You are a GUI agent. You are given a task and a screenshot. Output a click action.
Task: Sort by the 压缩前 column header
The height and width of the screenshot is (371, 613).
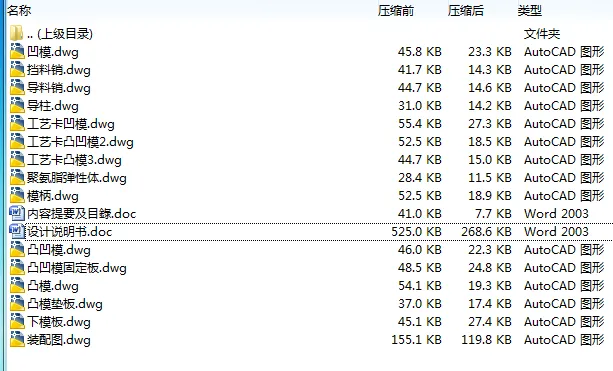pyautogui.click(x=396, y=11)
